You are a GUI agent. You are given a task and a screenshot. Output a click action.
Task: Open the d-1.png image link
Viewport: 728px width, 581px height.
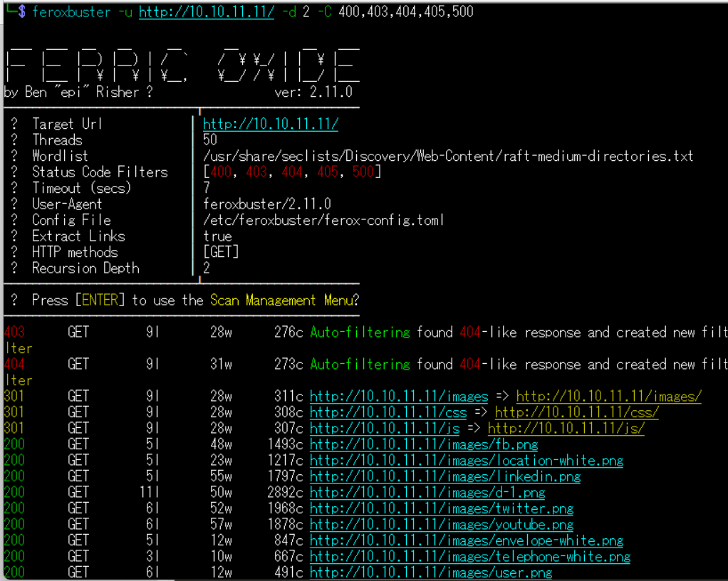point(427,493)
